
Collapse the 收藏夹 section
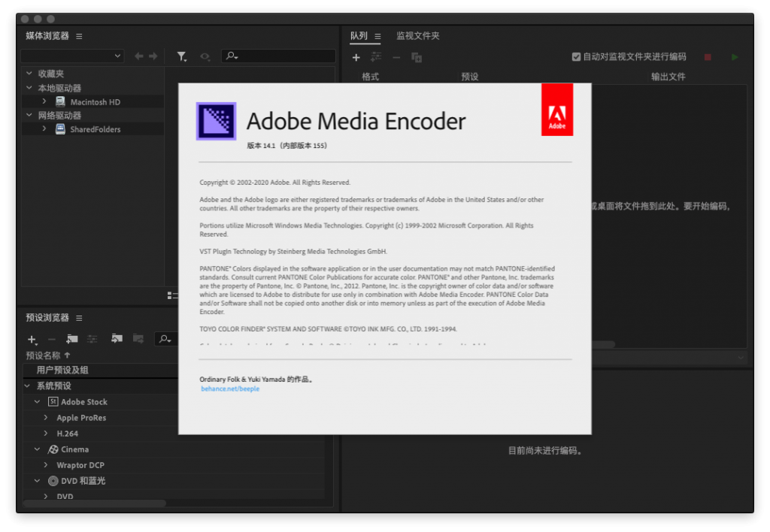(29, 73)
